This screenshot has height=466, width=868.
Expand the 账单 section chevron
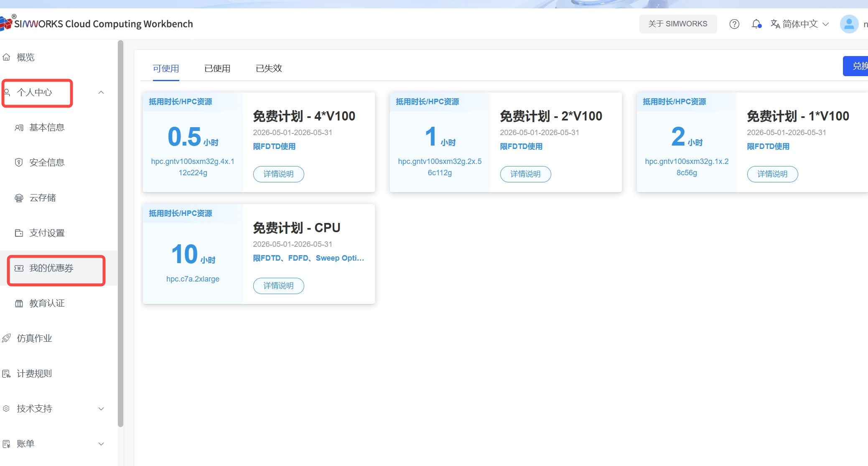pyautogui.click(x=101, y=444)
